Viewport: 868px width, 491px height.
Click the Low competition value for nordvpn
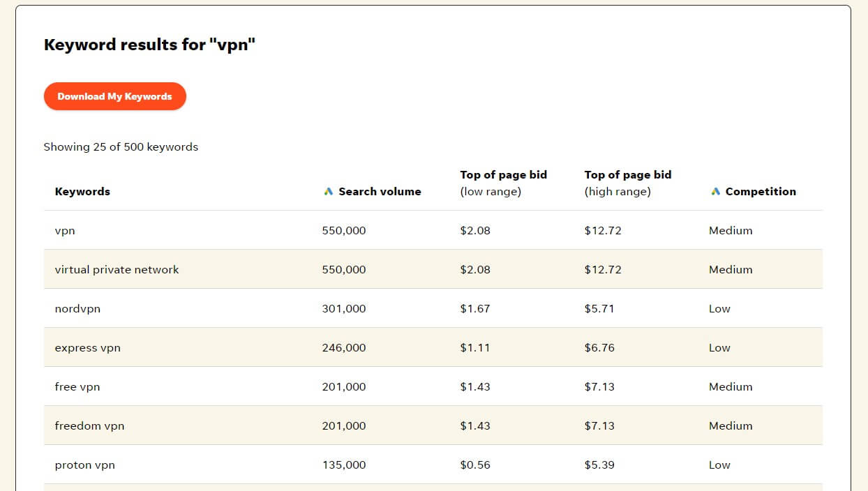click(x=719, y=309)
